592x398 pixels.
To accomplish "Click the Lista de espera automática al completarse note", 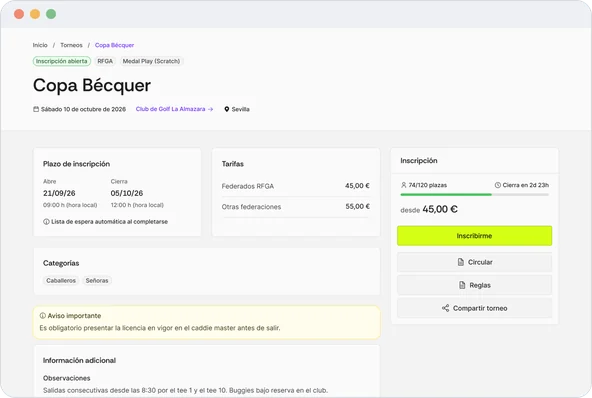I will point(109,222).
